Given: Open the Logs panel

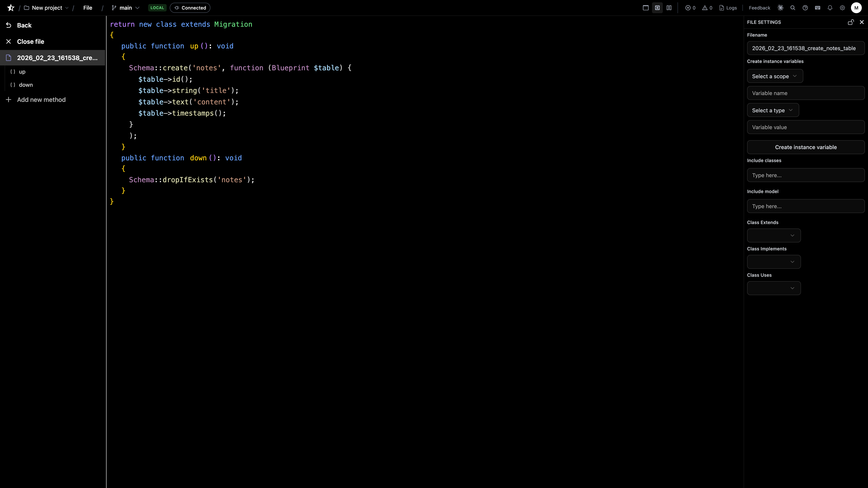Looking at the screenshot, I should click(x=728, y=7).
